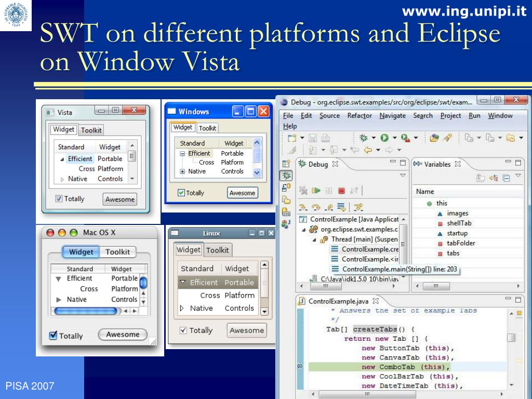Select the Toolkit tab in Mac OS X window

(x=118, y=252)
